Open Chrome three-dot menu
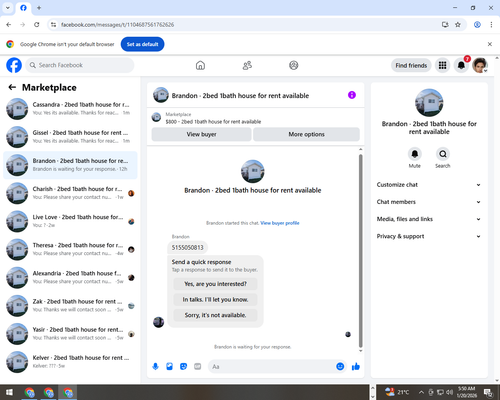 pyautogui.click(x=491, y=25)
